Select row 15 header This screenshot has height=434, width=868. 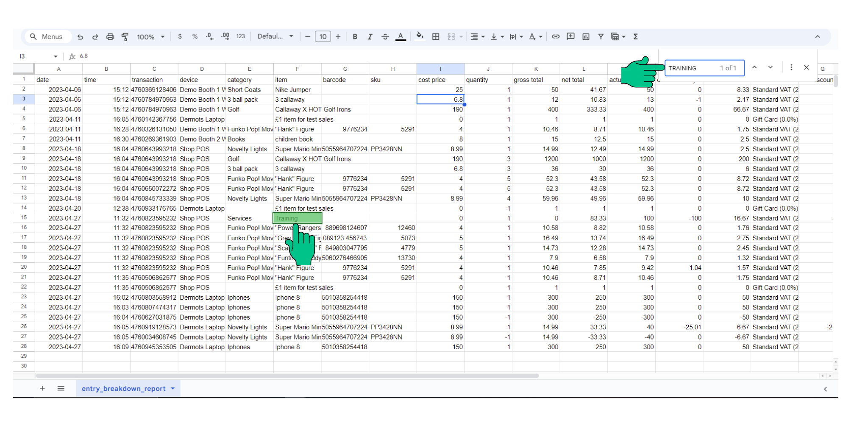[x=24, y=218]
